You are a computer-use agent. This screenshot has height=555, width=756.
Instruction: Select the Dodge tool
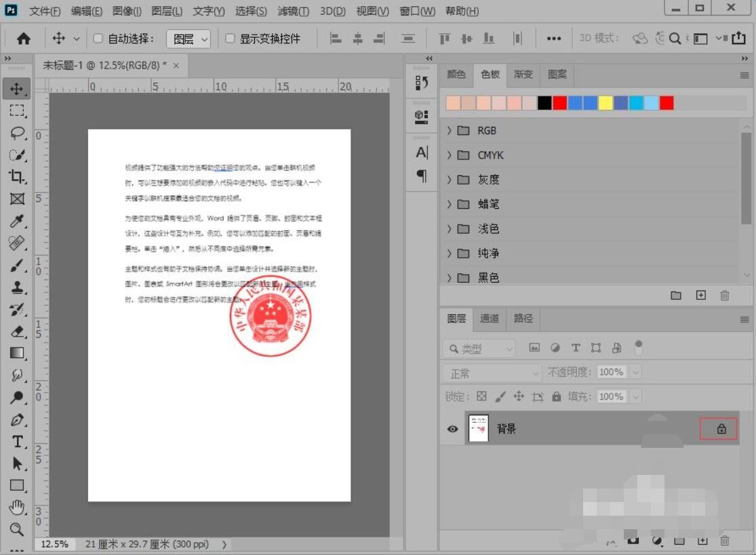[18, 397]
